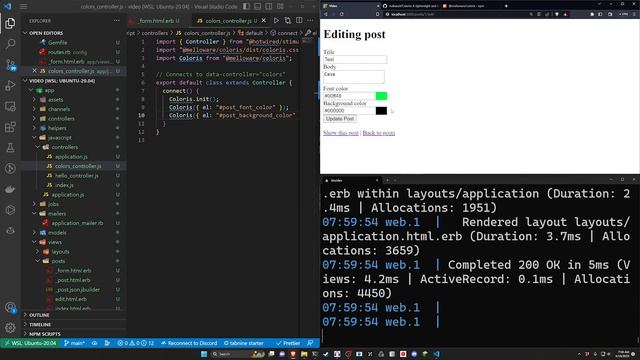Screen dimensions: 640x360
Task: Open VS Code icon in Windows taskbar
Action: [x=437, y=354]
